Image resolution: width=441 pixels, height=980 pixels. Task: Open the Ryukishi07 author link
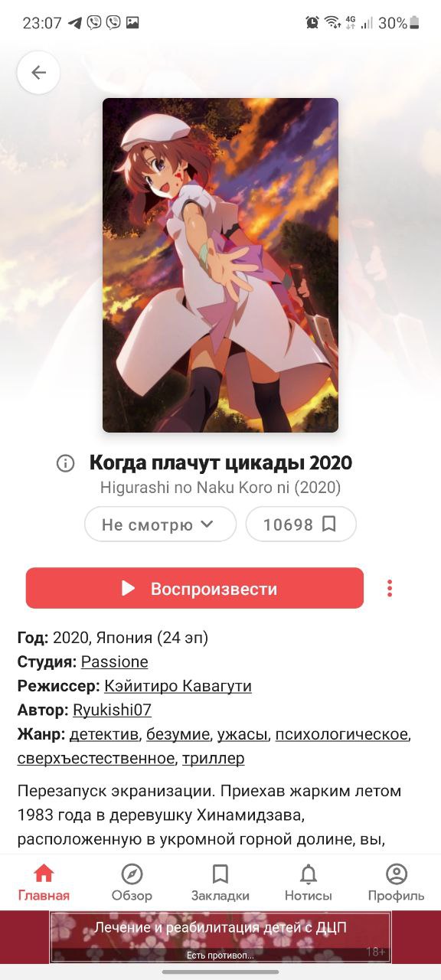(x=112, y=710)
